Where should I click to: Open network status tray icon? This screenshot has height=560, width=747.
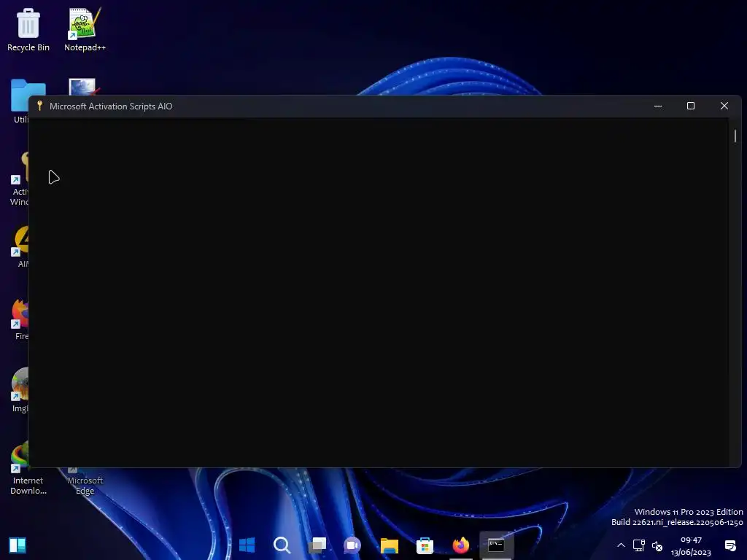click(x=639, y=545)
